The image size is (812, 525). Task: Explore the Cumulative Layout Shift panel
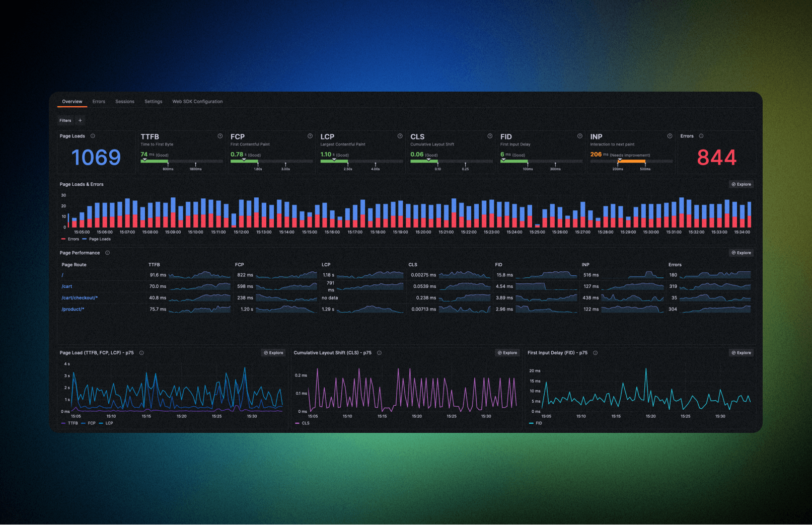tap(507, 353)
